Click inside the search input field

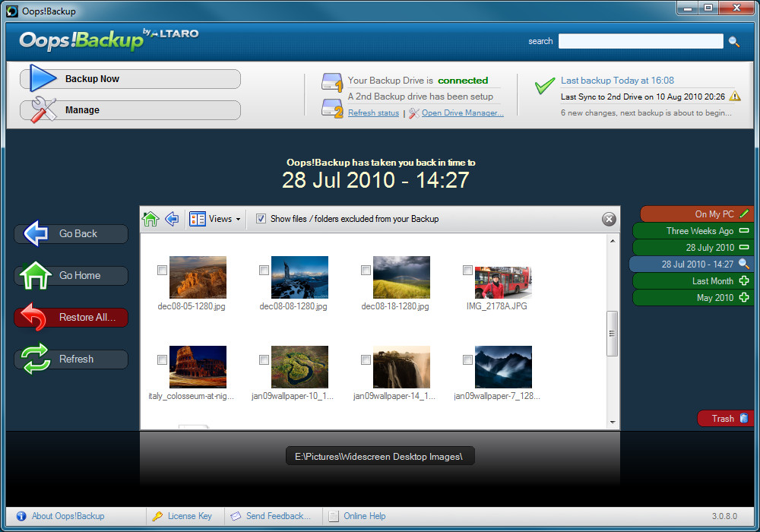[x=640, y=41]
